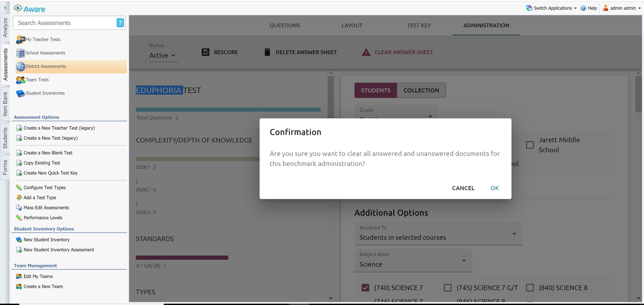Expand the Switch Applications menu arrow
Image resolution: width=644 pixels, height=305 pixels.
tap(575, 8)
